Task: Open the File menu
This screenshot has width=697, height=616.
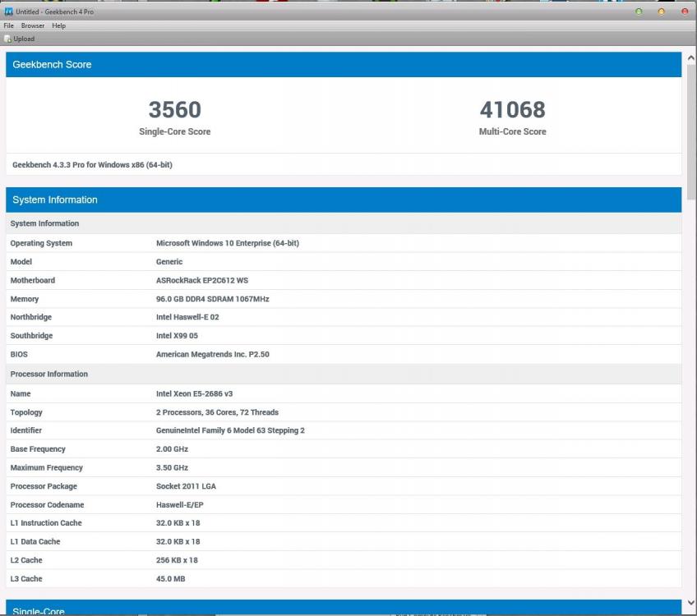Action: [x=8, y=25]
